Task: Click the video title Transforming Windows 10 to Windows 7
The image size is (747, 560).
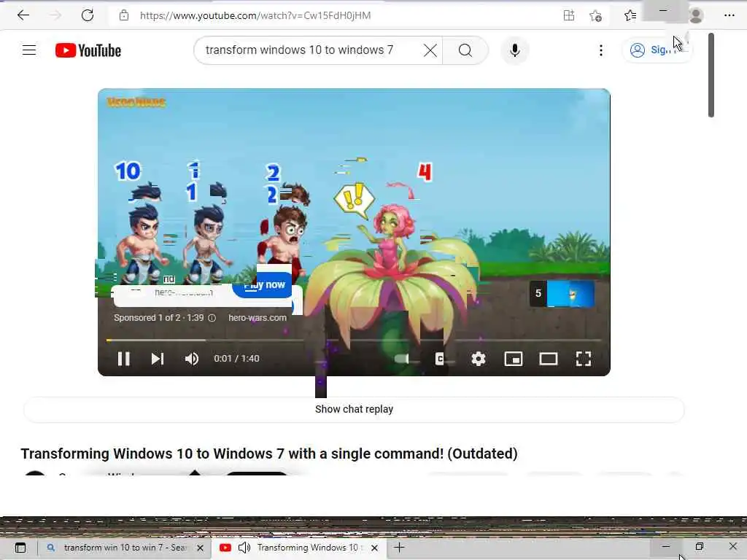Action: click(269, 454)
